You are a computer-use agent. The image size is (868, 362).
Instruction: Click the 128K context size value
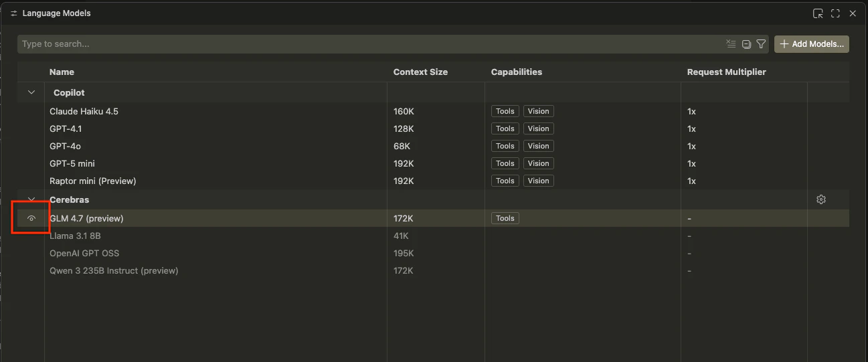tap(404, 128)
